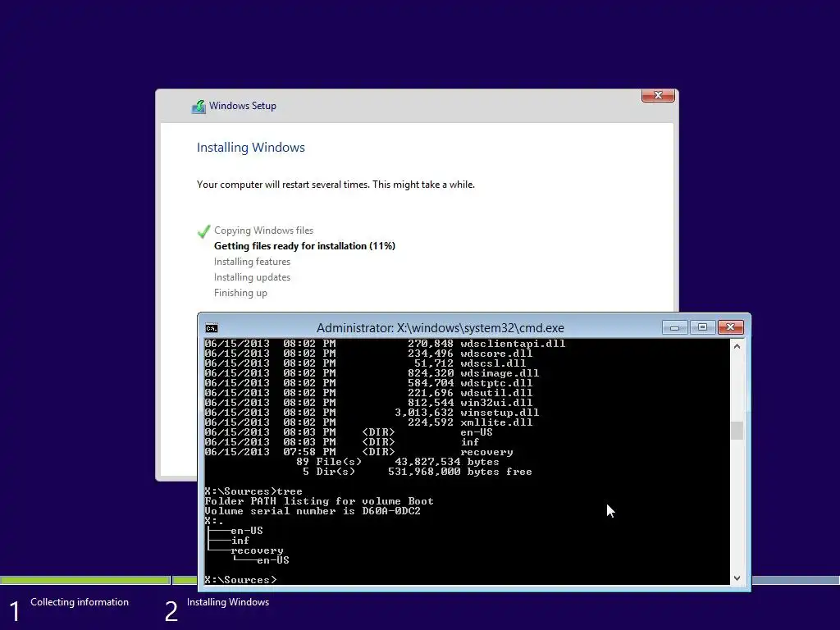Click the en-US <DIR> listing row
This screenshot has width=840, height=630.
tap(349, 432)
